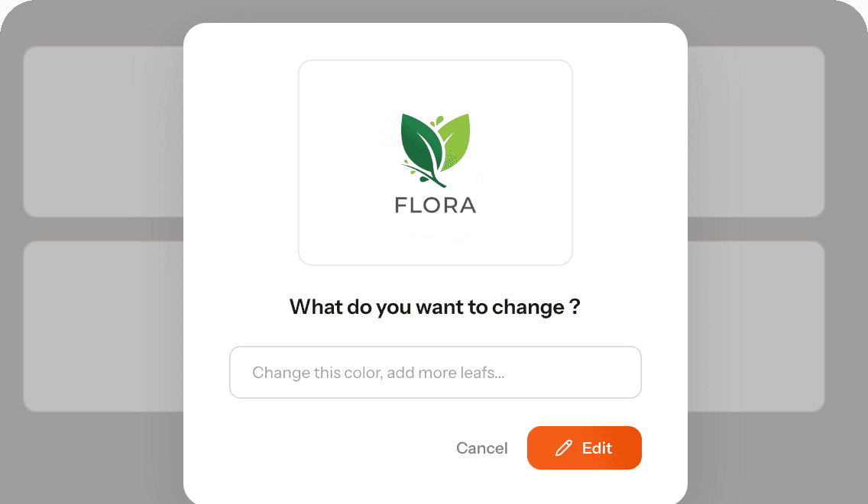Click the Flora logo preview image
The image size is (868, 504).
click(x=435, y=163)
